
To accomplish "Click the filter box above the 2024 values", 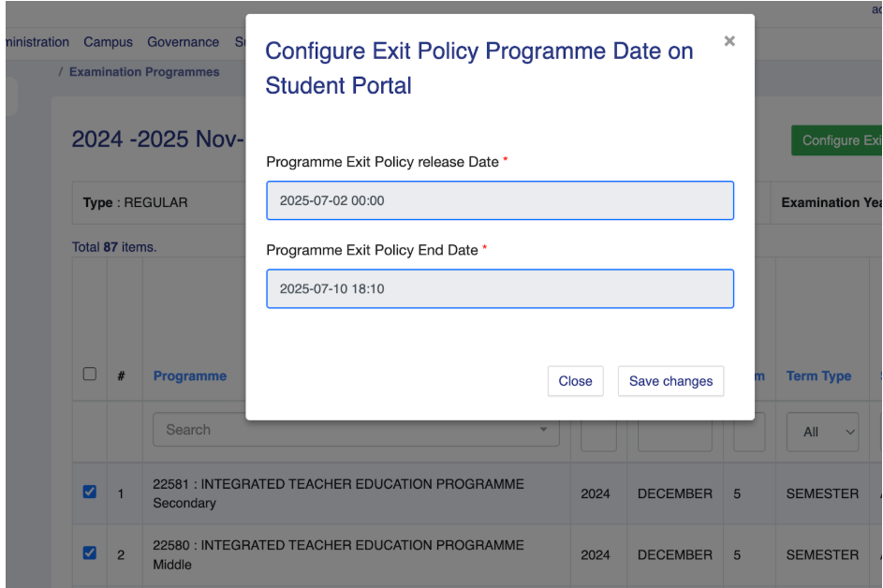I will click(x=598, y=434).
